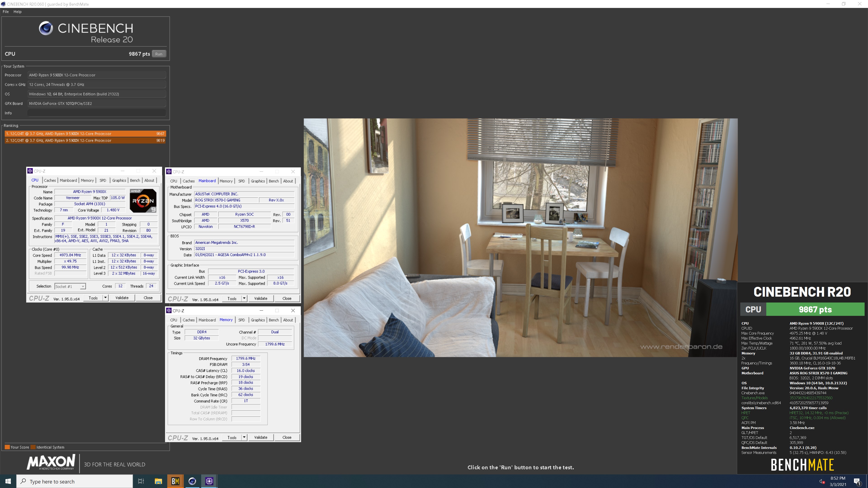Expand Tools dropdown arrow in the Memory CPU-Z window

(x=244, y=437)
